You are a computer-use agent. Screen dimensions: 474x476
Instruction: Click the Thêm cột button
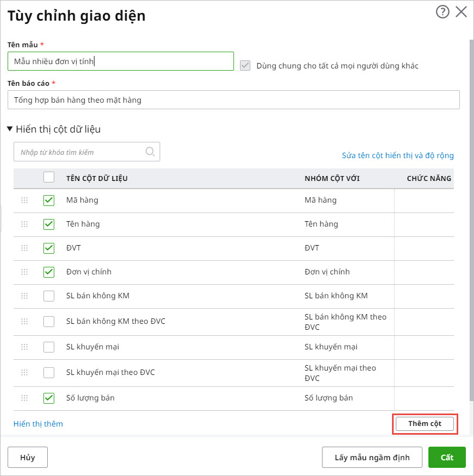click(x=425, y=424)
